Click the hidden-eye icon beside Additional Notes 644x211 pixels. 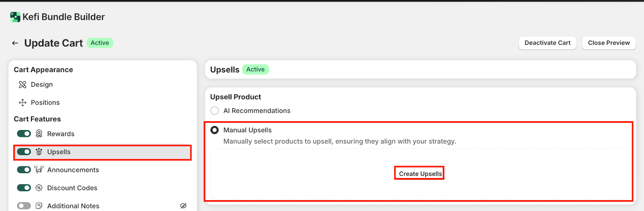(x=183, y=206)
